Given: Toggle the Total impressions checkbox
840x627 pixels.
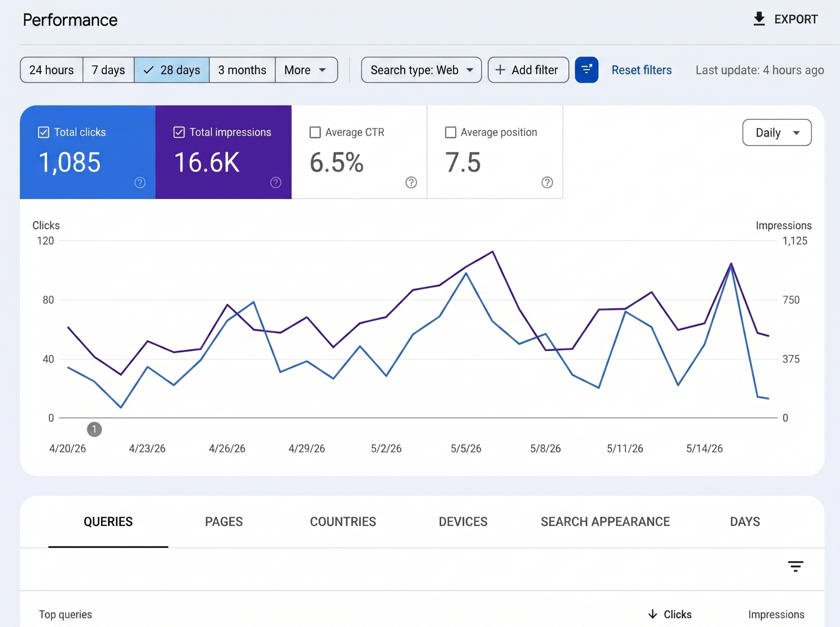Looking at the screenshot, I should pos(179,132).
